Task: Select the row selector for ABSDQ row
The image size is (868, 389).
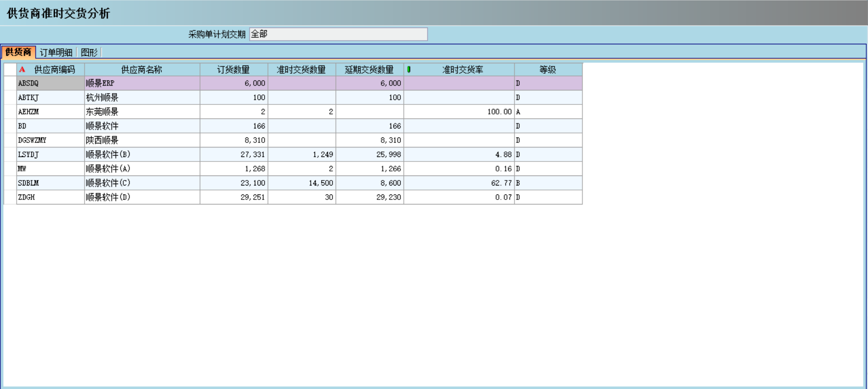Action: pyautogui.click(x=10, y=83)
